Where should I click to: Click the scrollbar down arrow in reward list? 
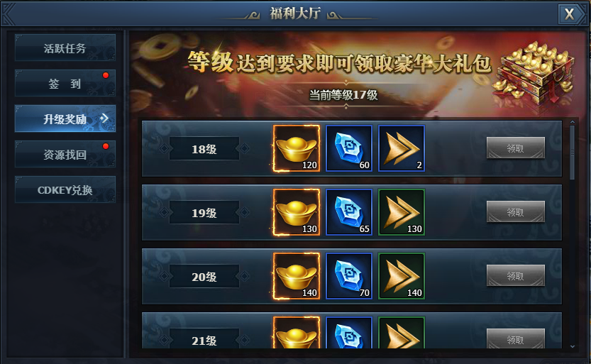point(572,346)
